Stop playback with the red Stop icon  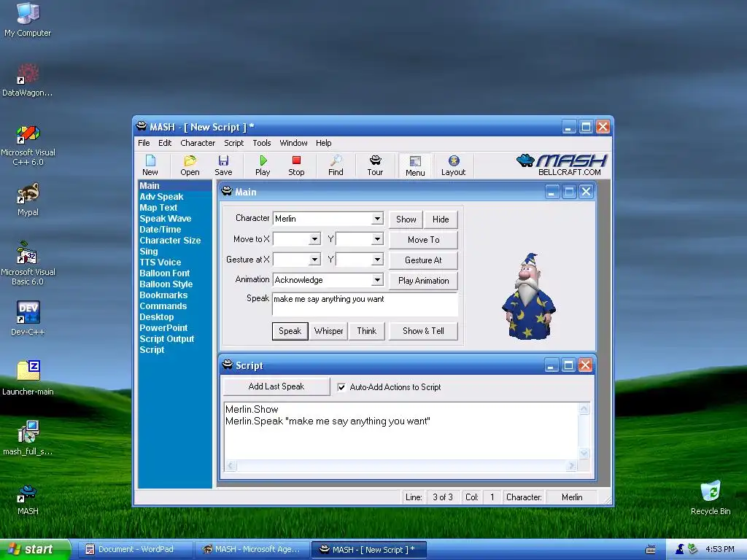coord(296,166)
